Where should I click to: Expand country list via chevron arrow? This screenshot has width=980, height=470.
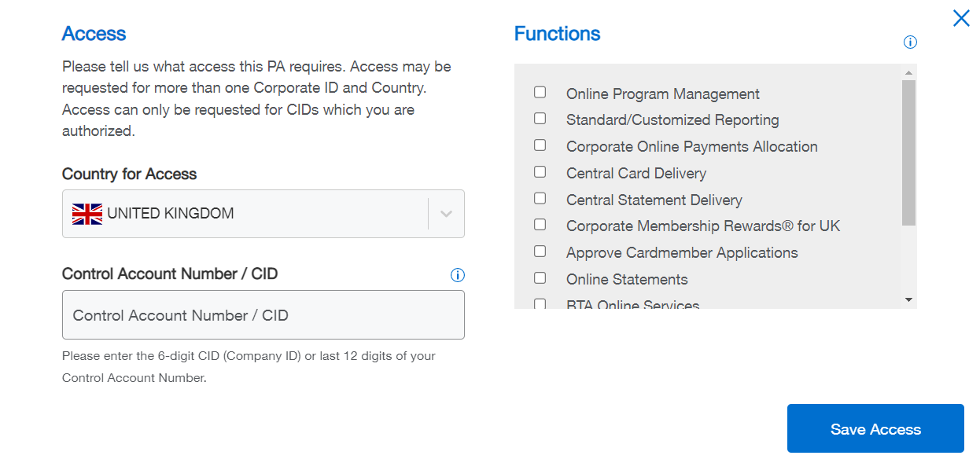pos(446,214)
